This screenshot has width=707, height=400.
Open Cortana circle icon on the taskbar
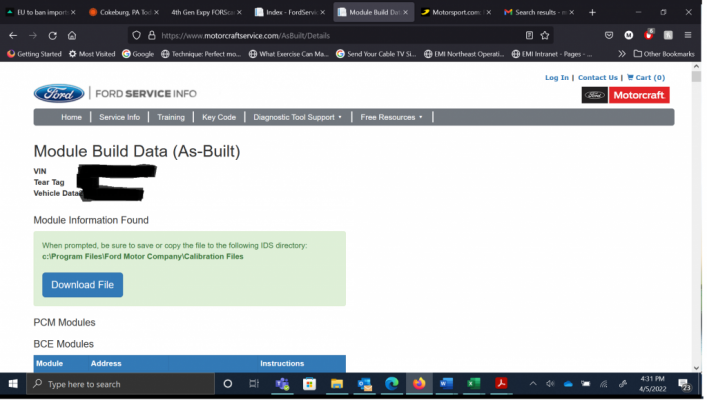(228, 384)
